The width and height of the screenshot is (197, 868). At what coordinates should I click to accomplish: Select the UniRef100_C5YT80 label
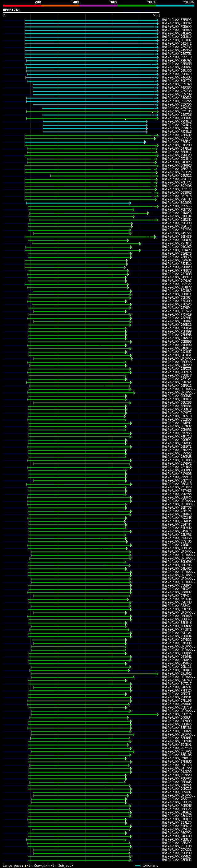177,111
